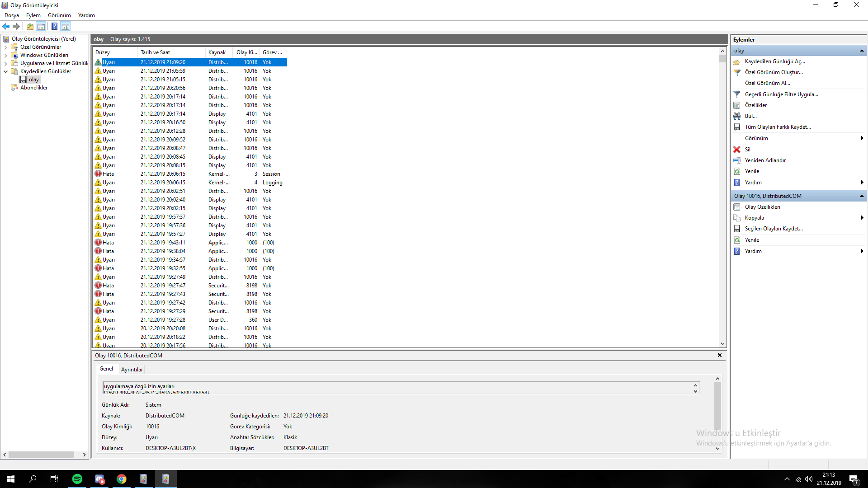The width and height of the screenshot is (868, 488).
Task: Click Chrome icon in the taskbar
Action: tap(122, 479)
